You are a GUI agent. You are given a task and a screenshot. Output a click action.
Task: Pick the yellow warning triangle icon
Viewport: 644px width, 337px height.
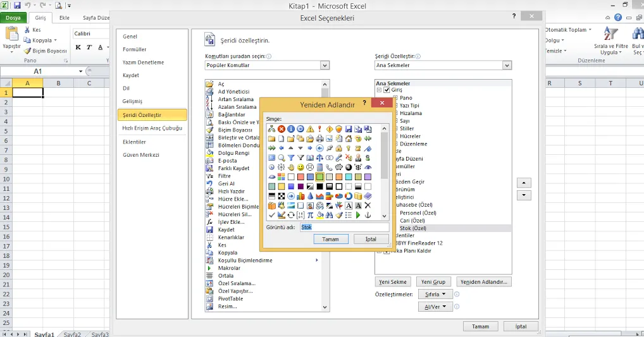click(x=310, y=129)
